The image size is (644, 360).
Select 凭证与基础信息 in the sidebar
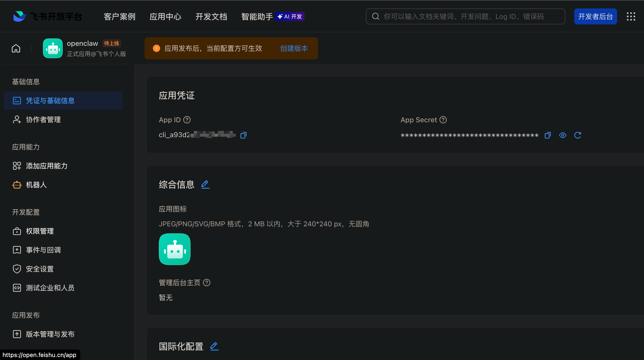tap(63, 101)
